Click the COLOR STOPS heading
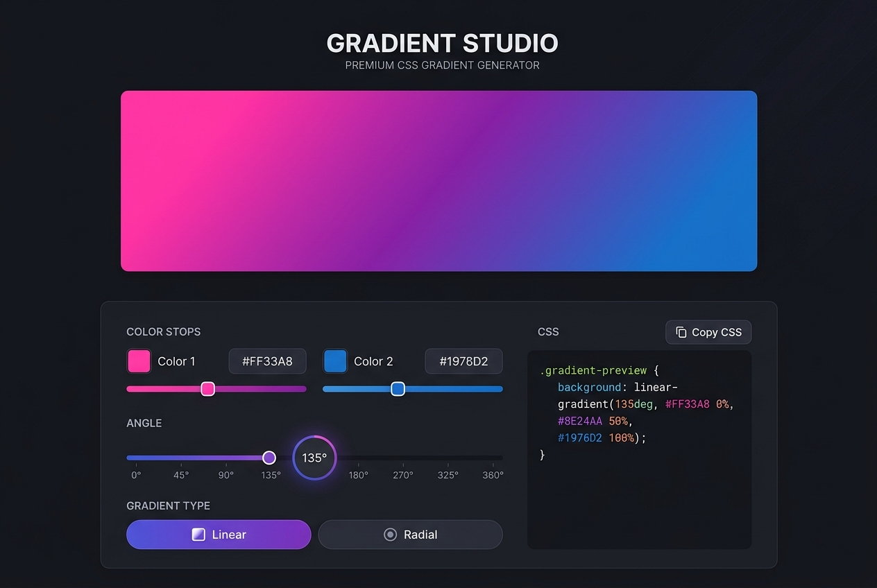The image size is (877, 588). 164,331
